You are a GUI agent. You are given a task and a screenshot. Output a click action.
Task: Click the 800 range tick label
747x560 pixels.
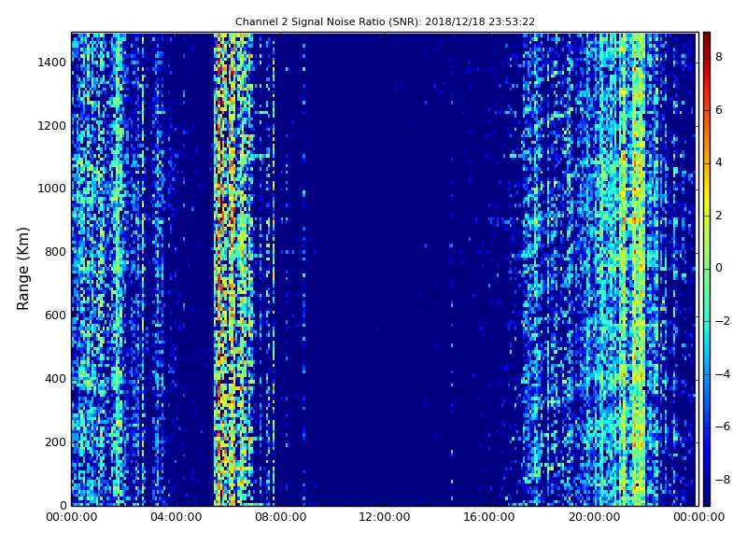pyautogui.click(x=55, y=252)
